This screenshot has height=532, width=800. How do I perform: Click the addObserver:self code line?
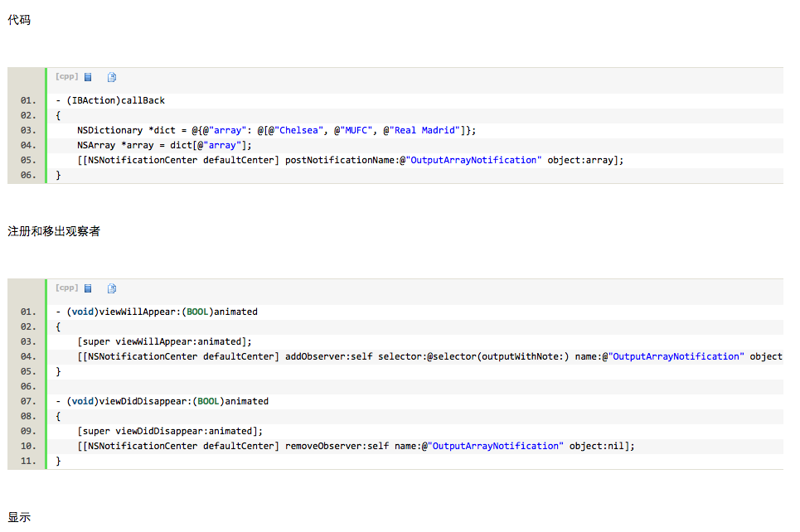click(x=429, y=356)
